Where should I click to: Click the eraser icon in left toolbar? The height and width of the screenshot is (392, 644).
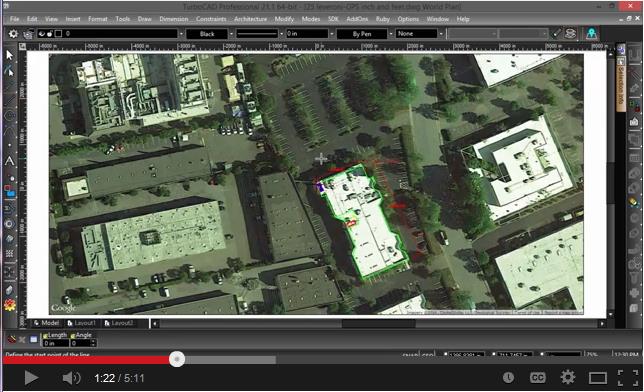tap(9, 290)
